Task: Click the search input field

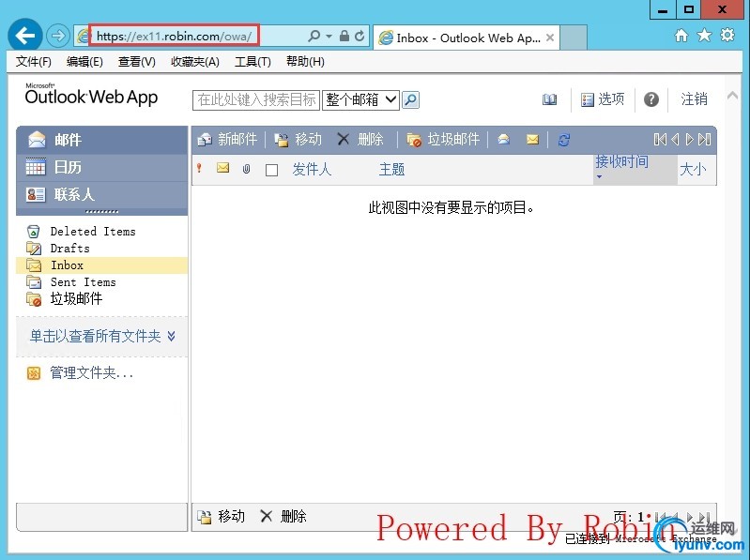Action: 256,99
